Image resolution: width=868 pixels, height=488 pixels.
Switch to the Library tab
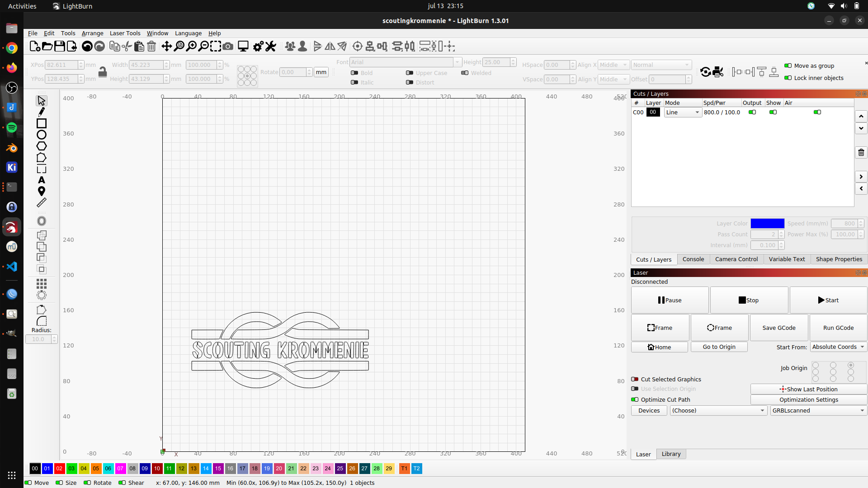pos(671,454)
